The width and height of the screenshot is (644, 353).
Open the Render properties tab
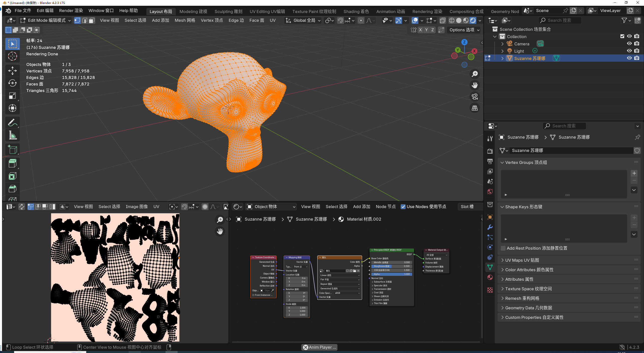point(490,151)
